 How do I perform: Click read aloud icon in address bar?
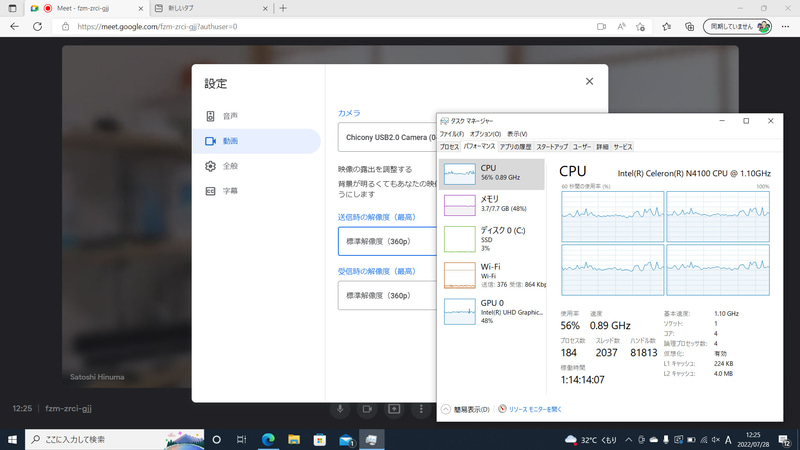pos(621,27)
